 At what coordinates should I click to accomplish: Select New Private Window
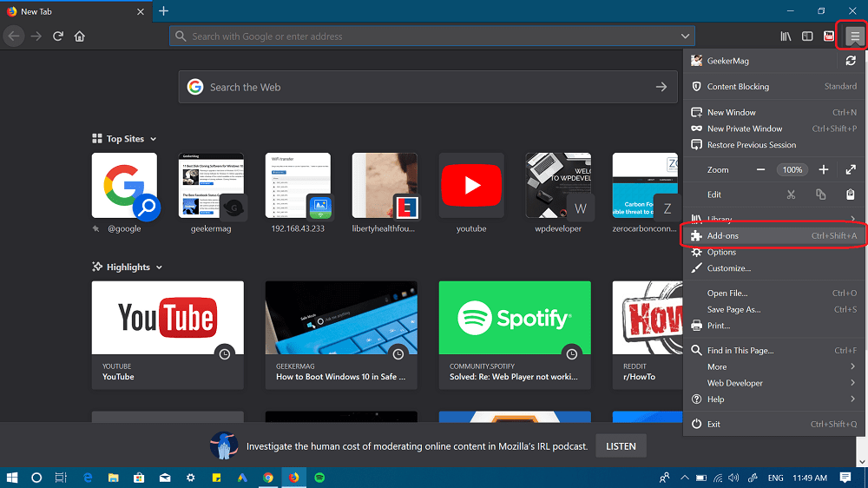pos(774,129)
